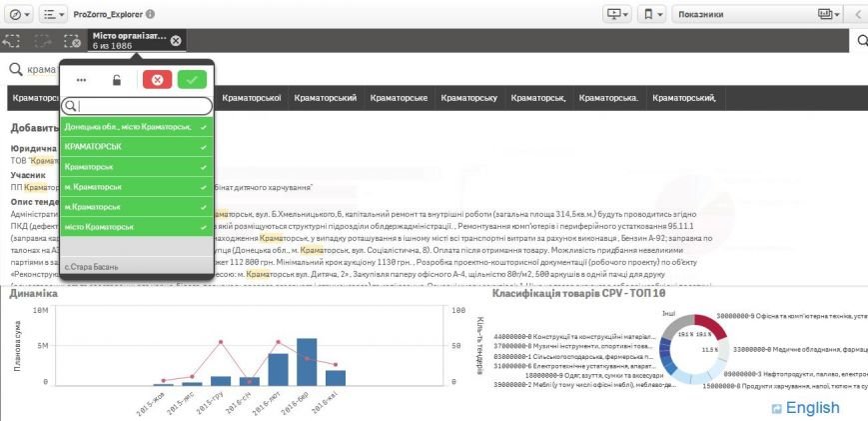Click the Динаміка chart title
The height and width of the screenshot is (421, 868).
(x=33, y=294)
